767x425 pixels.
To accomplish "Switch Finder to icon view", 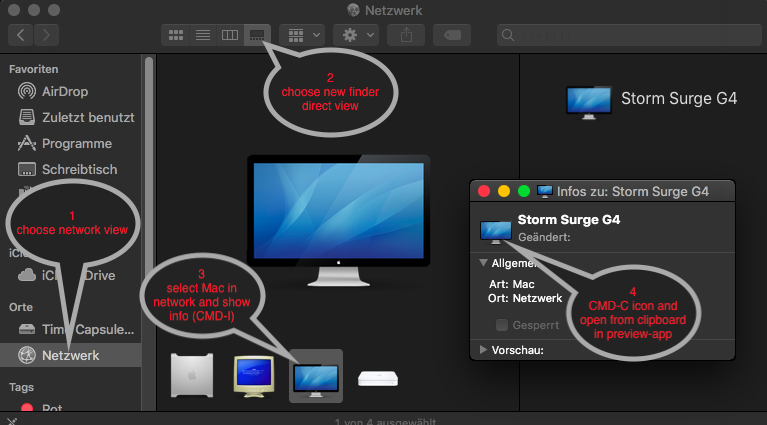I will 176,35.
